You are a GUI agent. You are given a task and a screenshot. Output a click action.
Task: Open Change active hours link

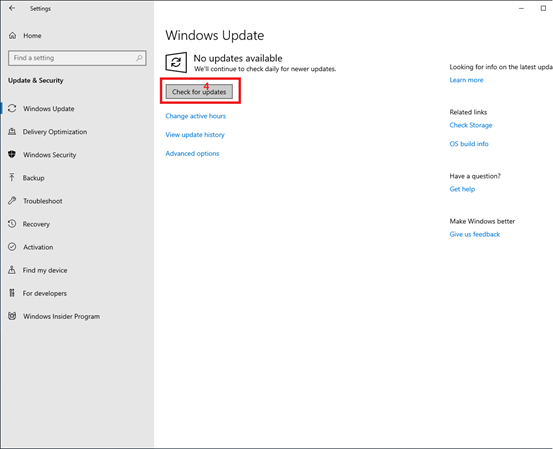[195, 116]
